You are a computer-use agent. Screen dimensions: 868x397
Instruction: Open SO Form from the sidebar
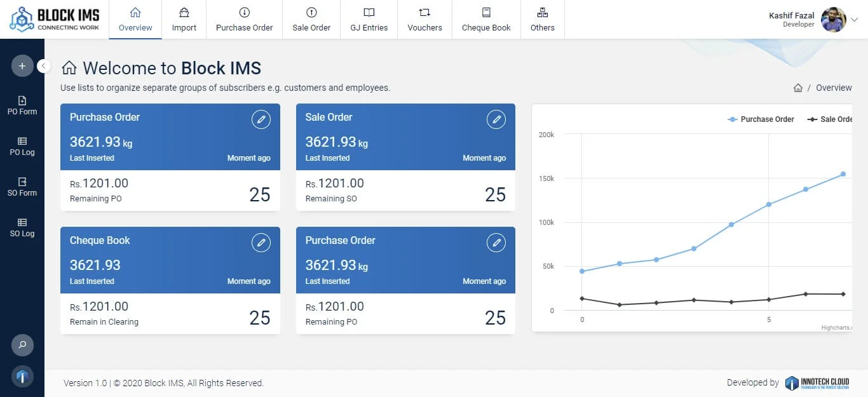pyautogui.click(x=22, y=187)
